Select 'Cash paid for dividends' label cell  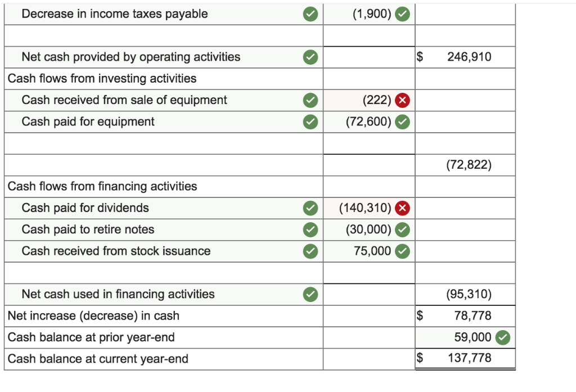tap(164, 208)
